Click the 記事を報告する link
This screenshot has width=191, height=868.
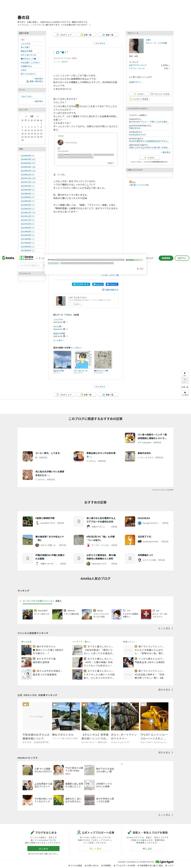click(x=110, y=290)
